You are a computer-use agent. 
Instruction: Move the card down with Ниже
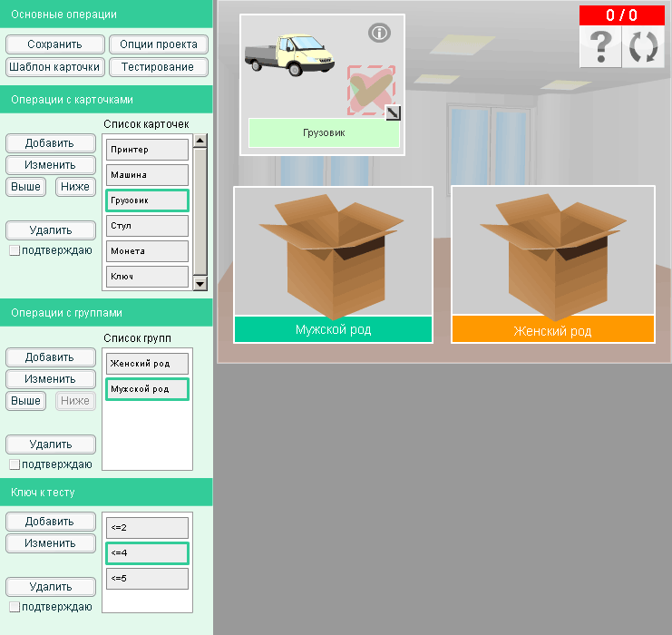click(75, 187)
